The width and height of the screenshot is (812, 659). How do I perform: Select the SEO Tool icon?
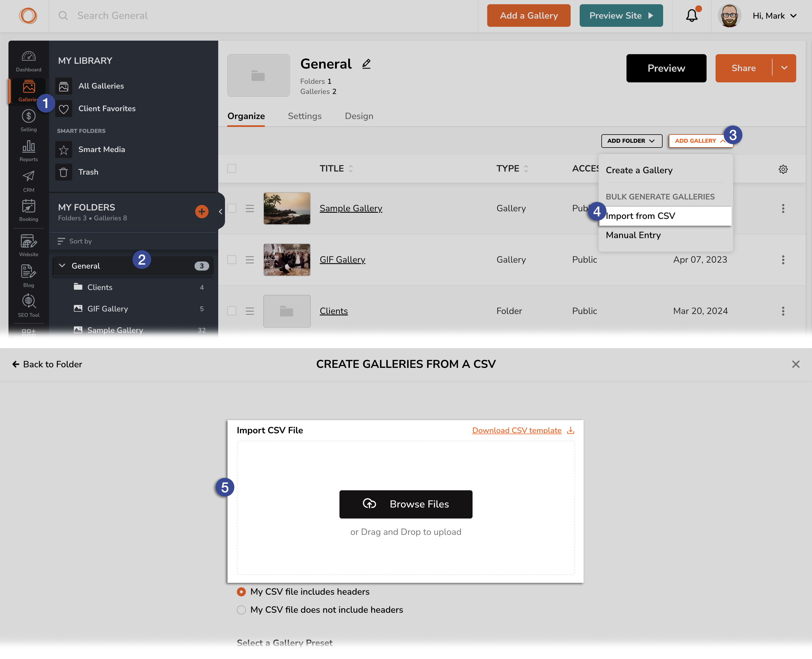pos(28,301)
